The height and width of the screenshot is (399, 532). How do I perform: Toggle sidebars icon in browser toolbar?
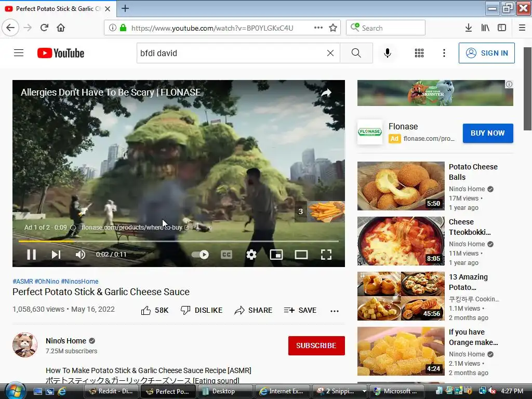point(502,28)
